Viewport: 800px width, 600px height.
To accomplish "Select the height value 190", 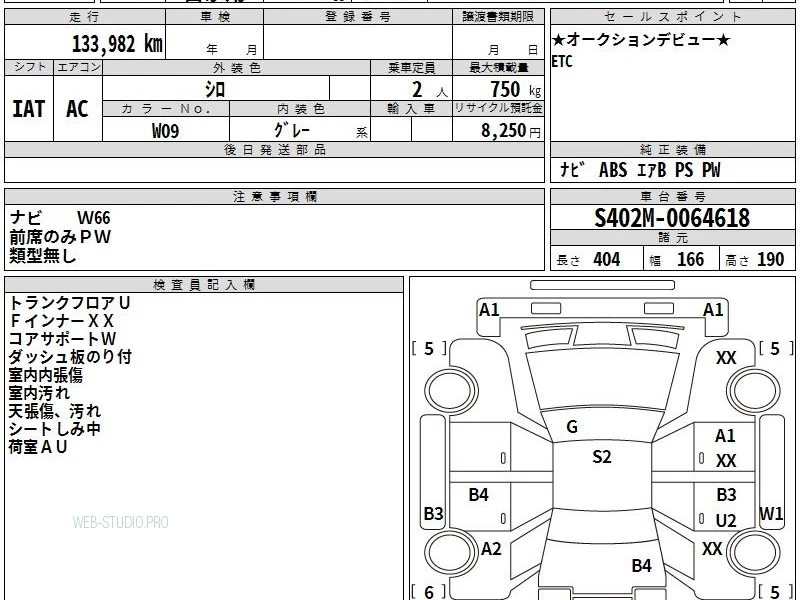I will click(770, 260).
